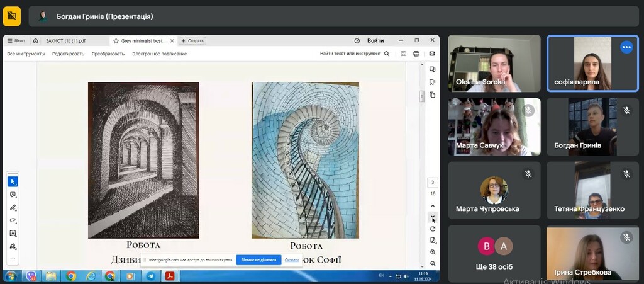Image resolution: width=644 pixels, height=284 pixels.
Task: Select the highlighter pen tool
Action: [x=13, y=207]
